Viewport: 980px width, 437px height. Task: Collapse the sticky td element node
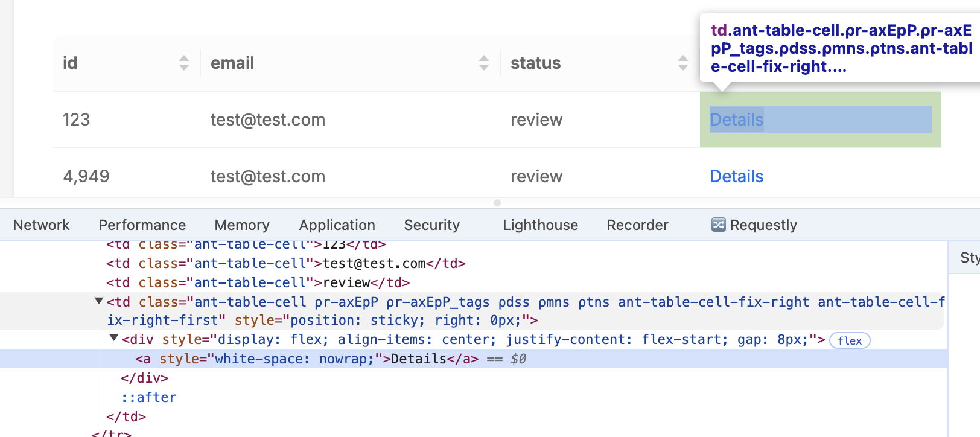coord(99,301)
